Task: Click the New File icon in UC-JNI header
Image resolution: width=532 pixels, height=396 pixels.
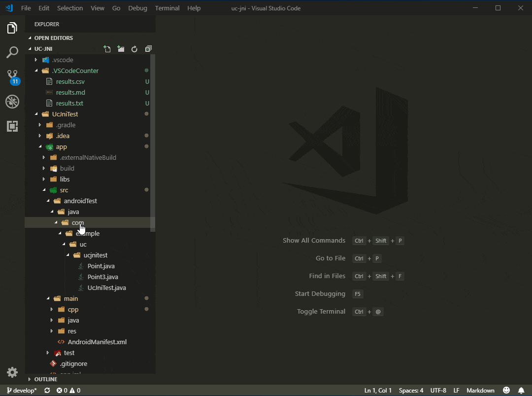Action: [107, 49]
